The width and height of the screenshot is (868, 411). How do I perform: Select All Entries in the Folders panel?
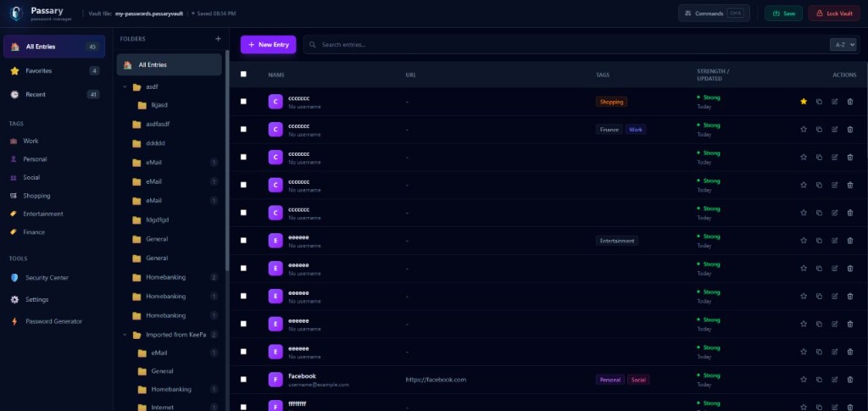169,64
